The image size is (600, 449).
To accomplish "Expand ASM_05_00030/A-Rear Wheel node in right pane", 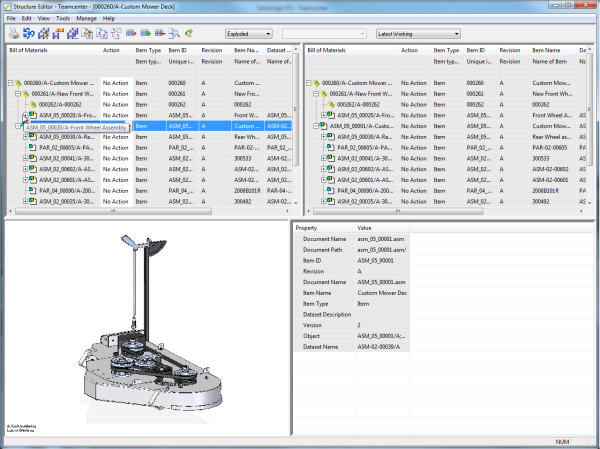I will coord(325,137).
